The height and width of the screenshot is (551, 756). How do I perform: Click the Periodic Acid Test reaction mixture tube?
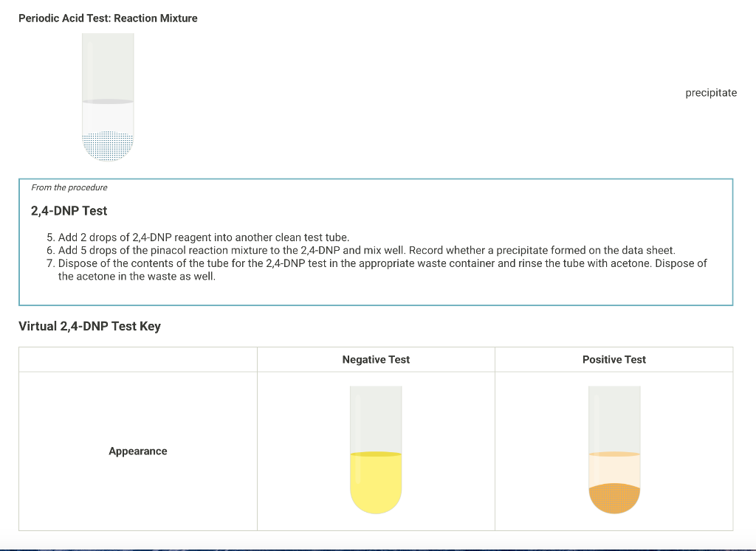pyautogui.click(x=108, y=97)
